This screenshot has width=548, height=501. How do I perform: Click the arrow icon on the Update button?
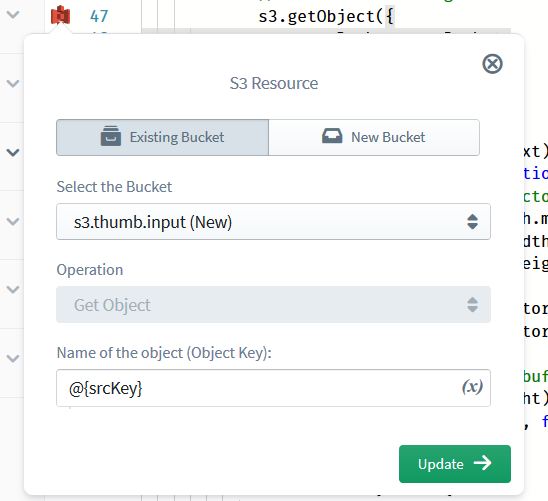tap(483, 463)
